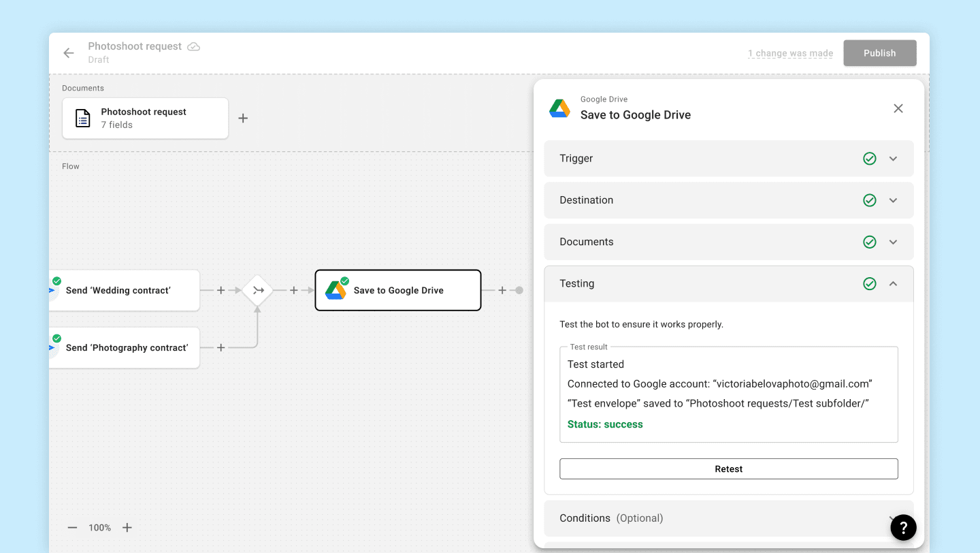
Task: Close the Save to Google Drive panel
Action: click(898, 108)
